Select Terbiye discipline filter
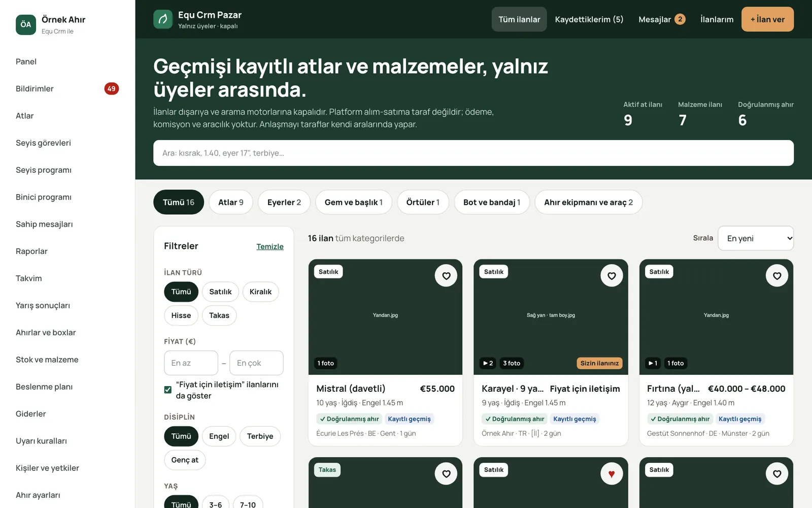Viewport: 812px width, 508px height. click(260, 436)
